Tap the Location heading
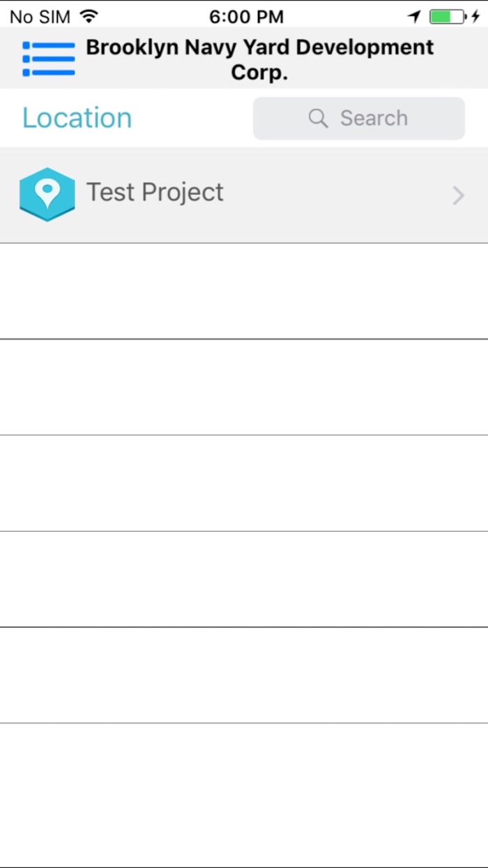 pos(77,118)
